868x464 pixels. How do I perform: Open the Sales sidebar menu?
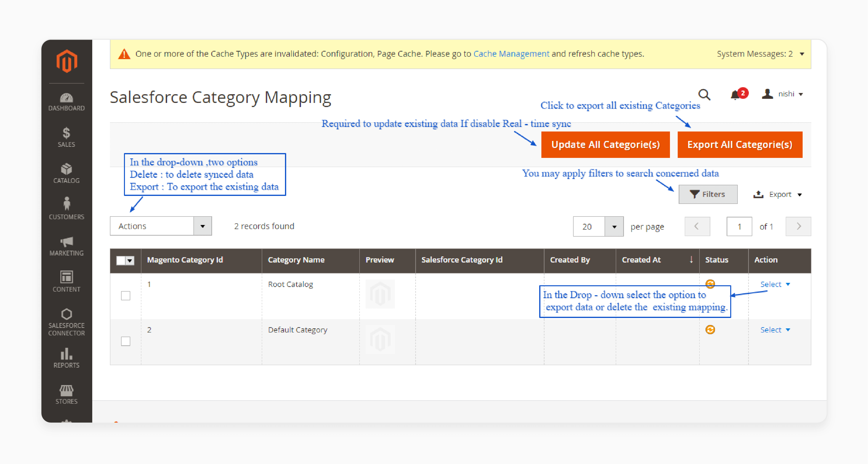point(66,137)
